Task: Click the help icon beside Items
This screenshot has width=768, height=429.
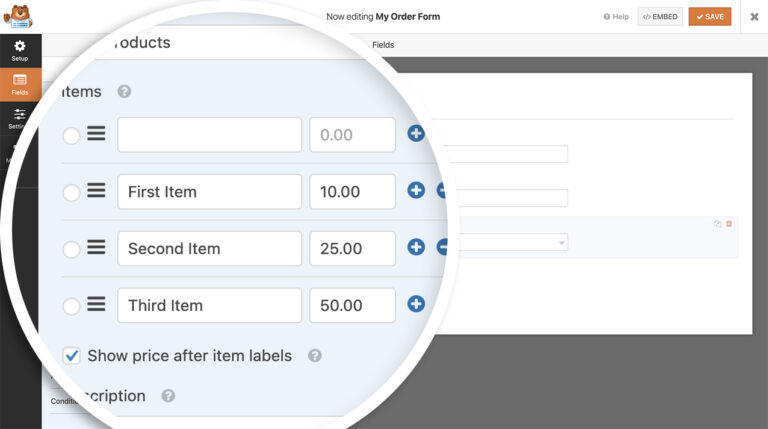Action: (x=124, y=91)
